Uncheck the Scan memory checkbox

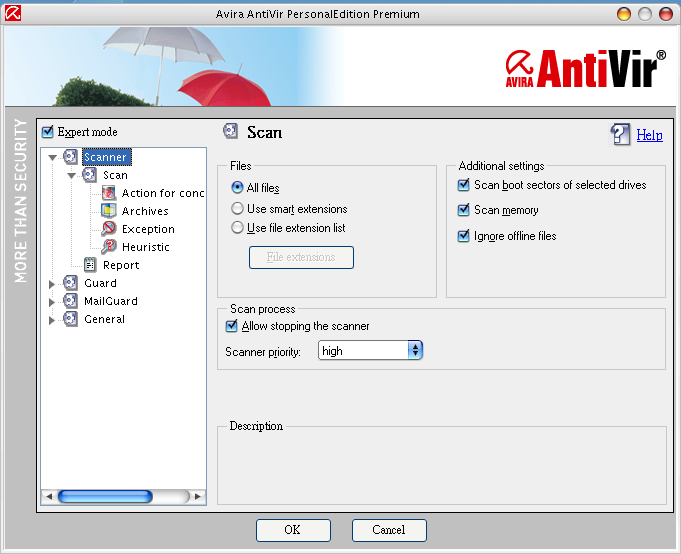(463, 210)
